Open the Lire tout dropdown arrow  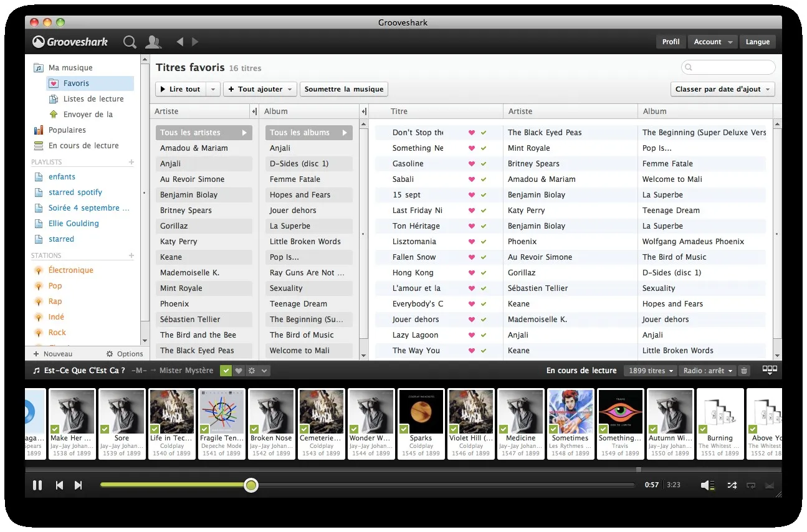pos(213,89)
